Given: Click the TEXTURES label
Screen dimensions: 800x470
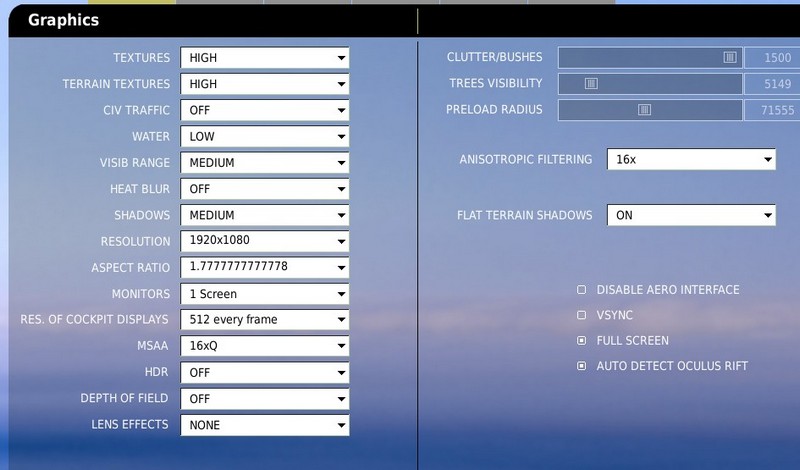Looking at the screenshot, I should pyautogui.click(x=141, y=58).
